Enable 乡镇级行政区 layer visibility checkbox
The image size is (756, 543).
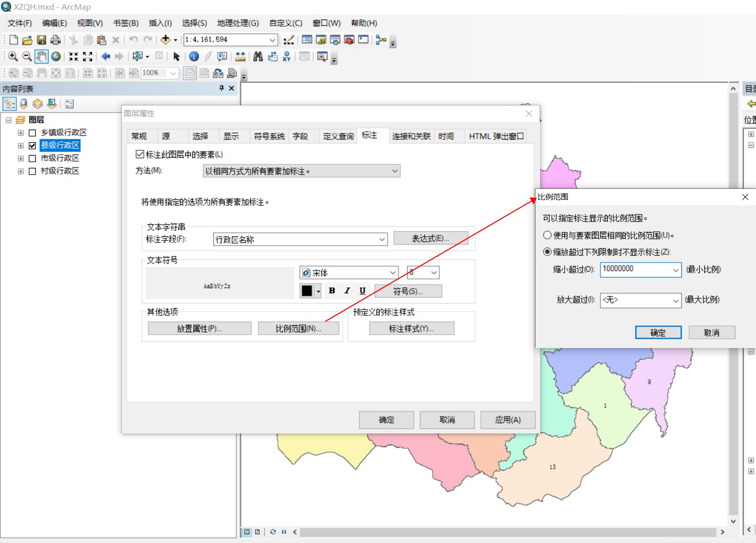click(32, 132)
